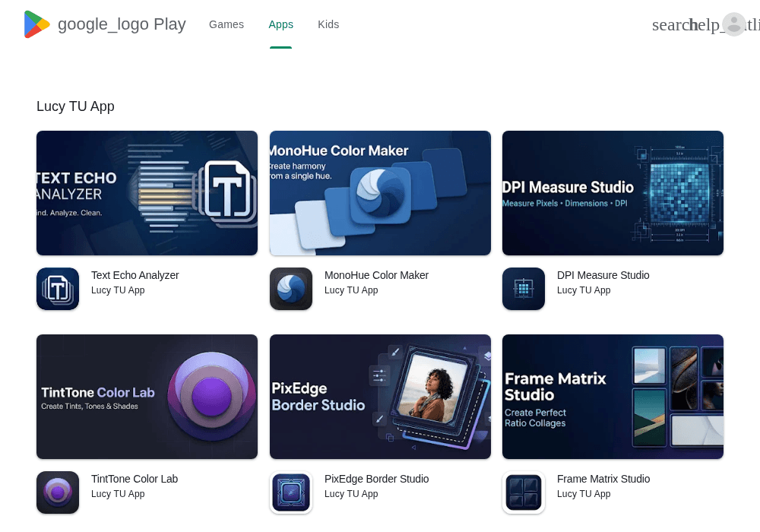Click "Lucy TU App" under Text Echo Analyzer
760x532 pixels.
pos(118,290)
